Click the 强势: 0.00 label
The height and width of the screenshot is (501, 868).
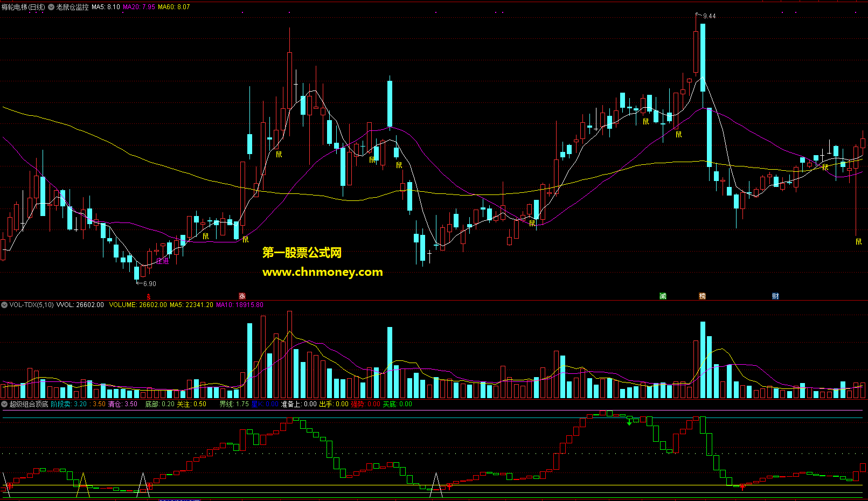[365, 404]
